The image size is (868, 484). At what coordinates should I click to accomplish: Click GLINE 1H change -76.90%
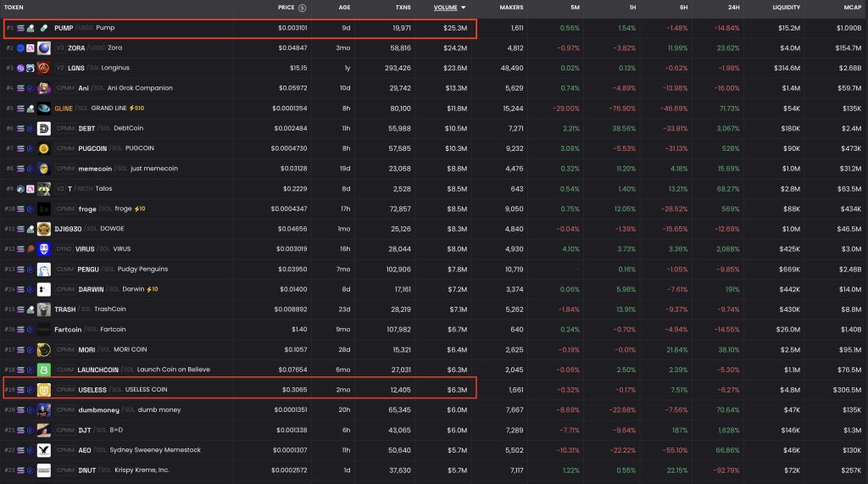coord(622,108)
